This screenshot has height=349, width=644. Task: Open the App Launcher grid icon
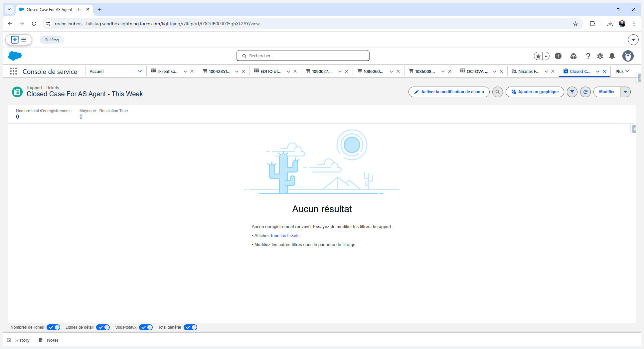(x=13, y=71)
